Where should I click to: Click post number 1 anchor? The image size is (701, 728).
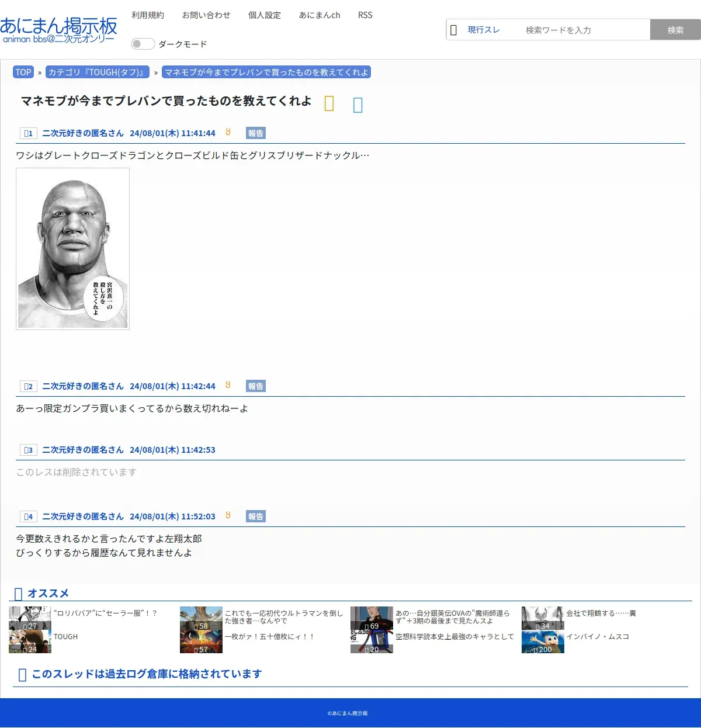point(29,133)
